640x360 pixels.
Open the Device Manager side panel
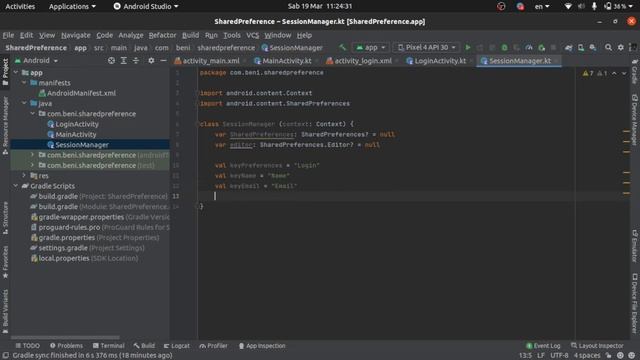pos(635,120)
